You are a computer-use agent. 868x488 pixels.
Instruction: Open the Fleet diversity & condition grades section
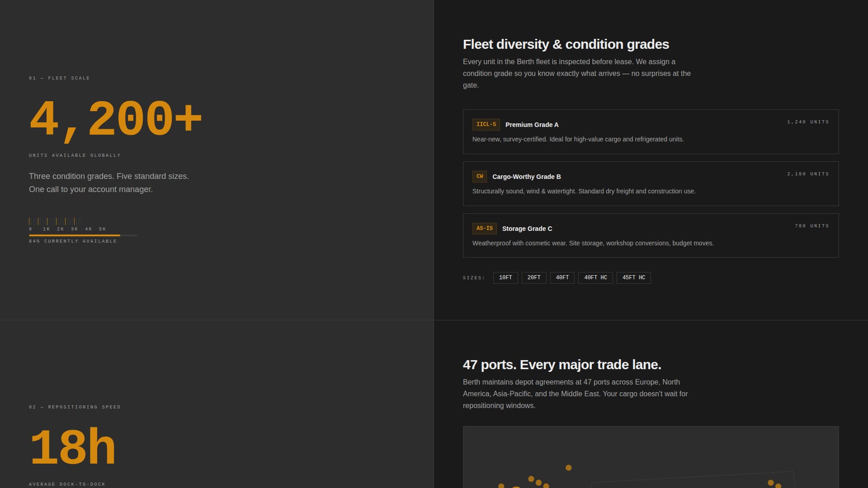(x=566, y=44)
